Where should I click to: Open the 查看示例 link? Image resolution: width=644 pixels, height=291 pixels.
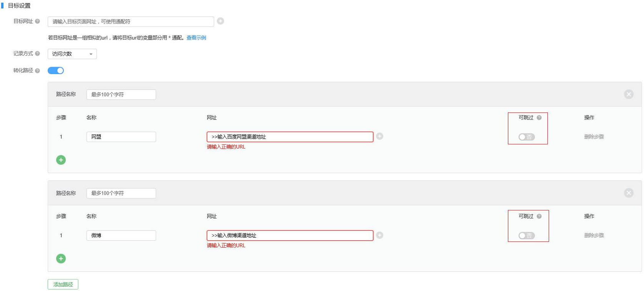[x=196, y=38]
